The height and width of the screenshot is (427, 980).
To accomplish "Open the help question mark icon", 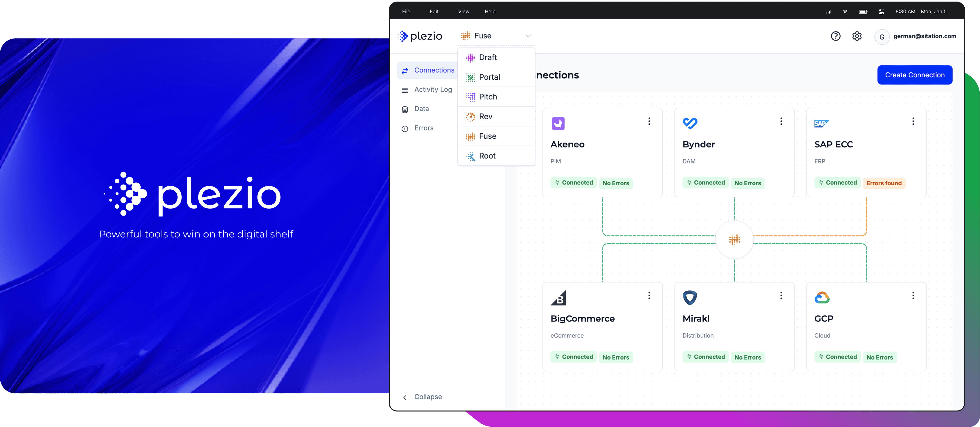I will point(836,36).
